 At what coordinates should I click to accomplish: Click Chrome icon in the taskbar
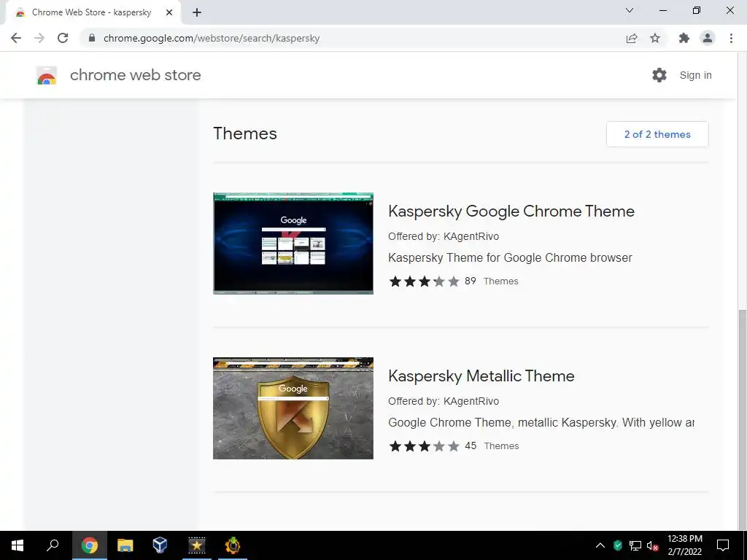pos(90,545)
